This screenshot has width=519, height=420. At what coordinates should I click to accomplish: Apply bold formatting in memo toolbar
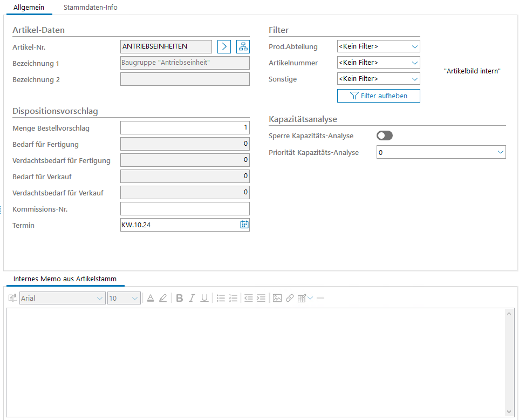point(180,298)
